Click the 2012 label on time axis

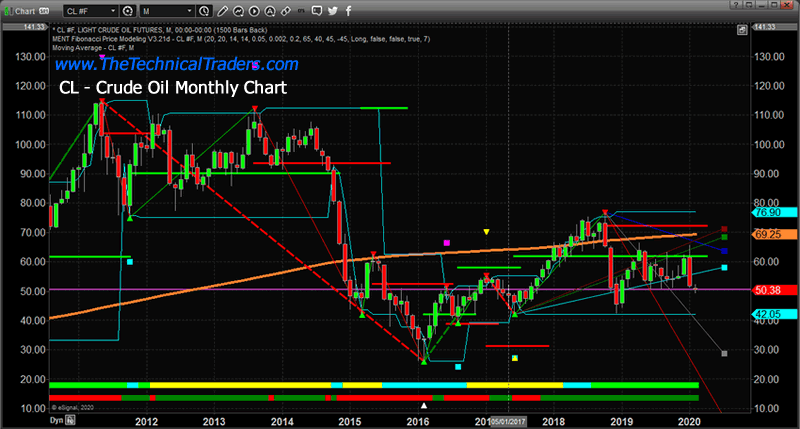146,422
